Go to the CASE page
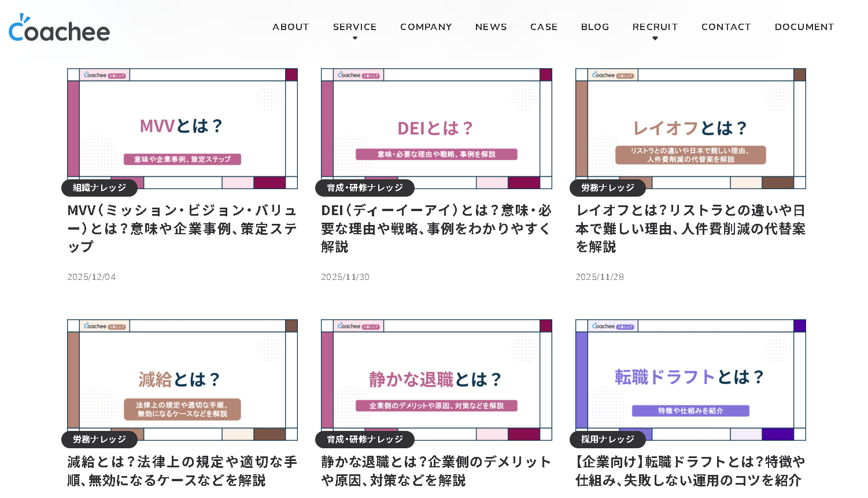Viewport: 868px width, 498px height. (543, 27)
